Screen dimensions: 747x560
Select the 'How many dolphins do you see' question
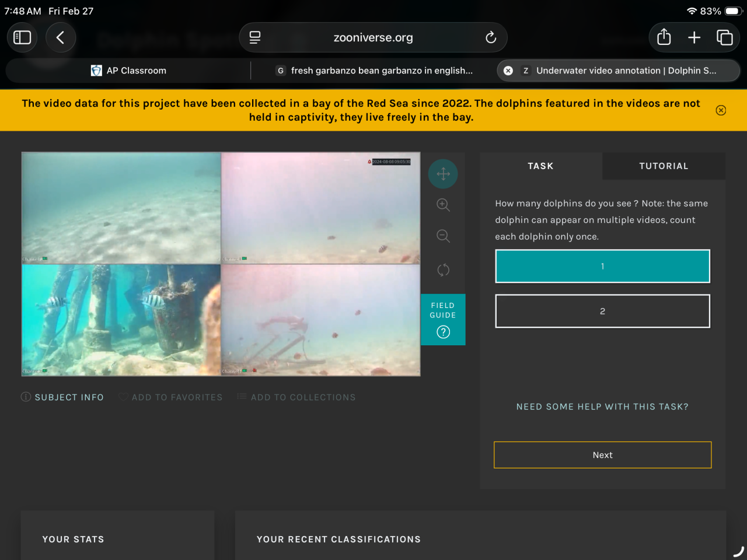click(602, 220)
